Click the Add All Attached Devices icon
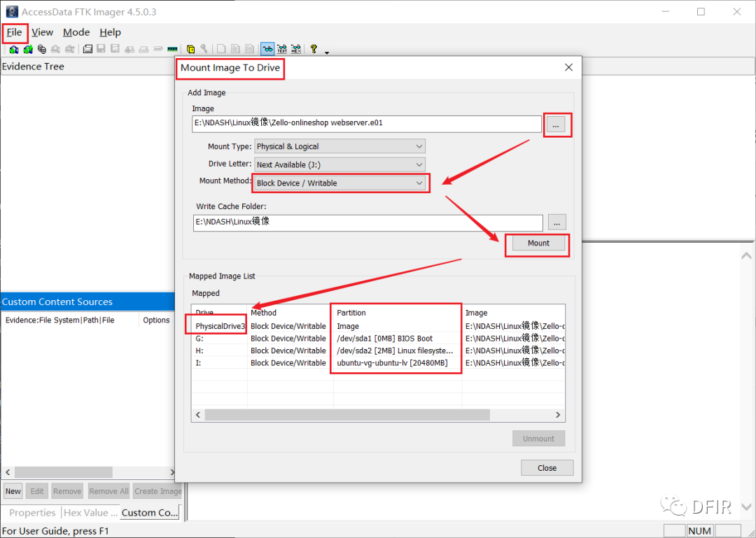 pyautogui.click(x=28, y=49)
